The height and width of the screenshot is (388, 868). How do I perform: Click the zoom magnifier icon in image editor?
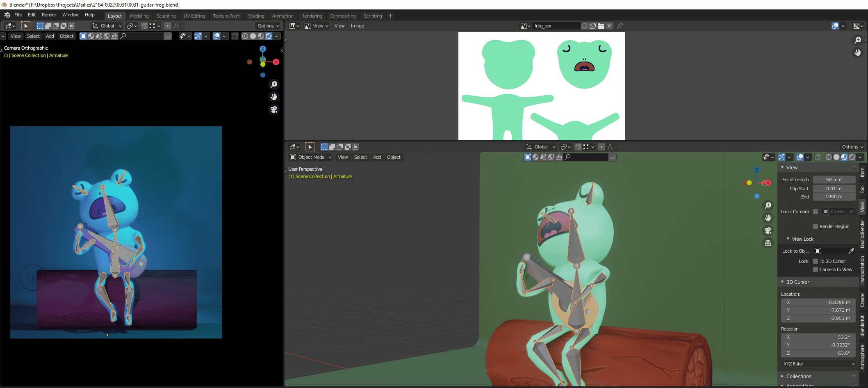tap(857, 40)
